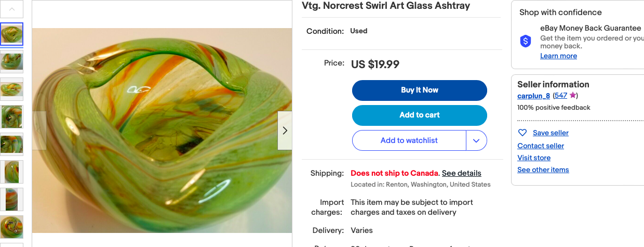Click See other items link
The image size is (644, 247).
point(543,170)
